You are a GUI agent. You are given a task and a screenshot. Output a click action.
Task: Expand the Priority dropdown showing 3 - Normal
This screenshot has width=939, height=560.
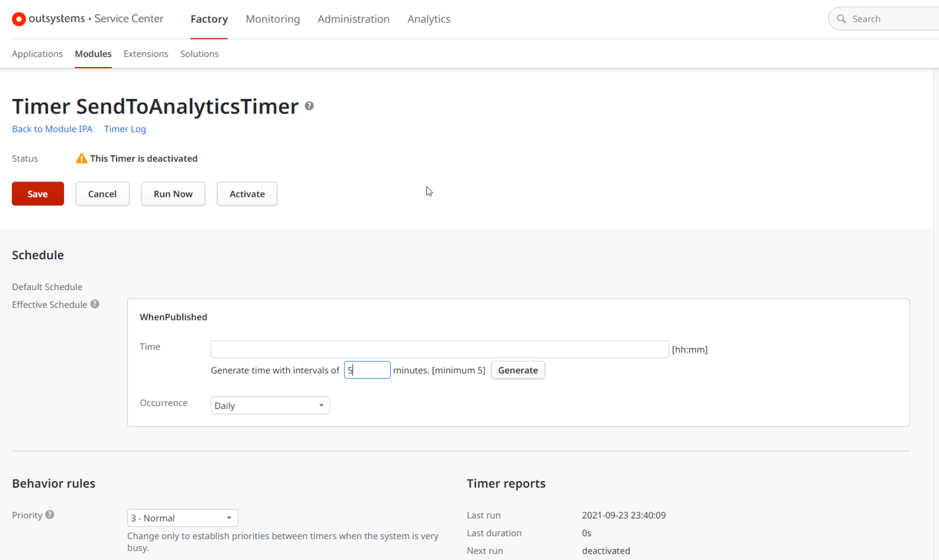[183, 518]
